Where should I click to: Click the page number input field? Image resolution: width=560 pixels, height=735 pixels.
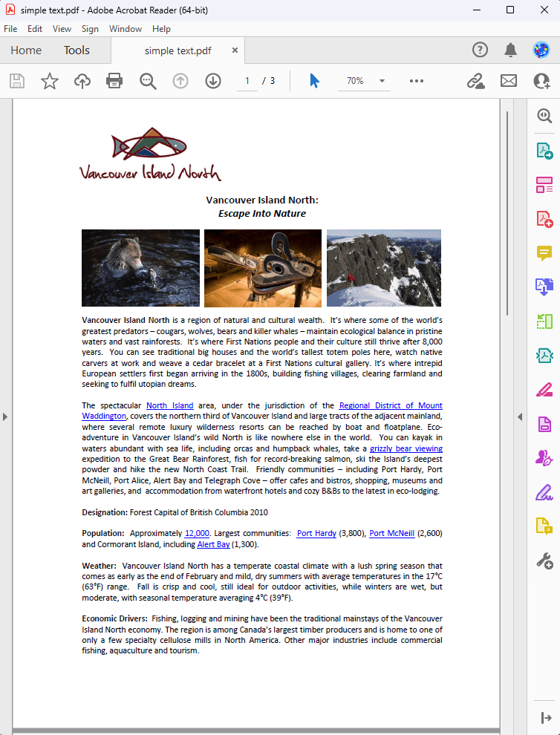pyautogui.click(x=247, y=81)
